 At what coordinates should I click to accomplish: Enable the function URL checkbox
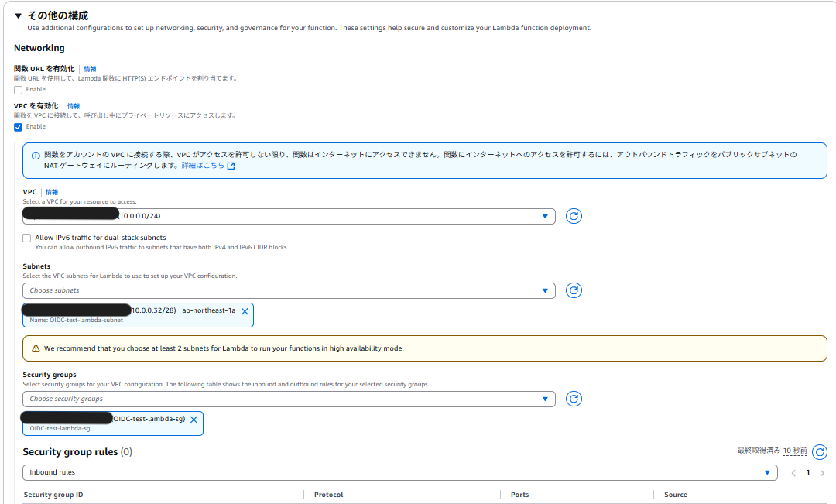18,90
